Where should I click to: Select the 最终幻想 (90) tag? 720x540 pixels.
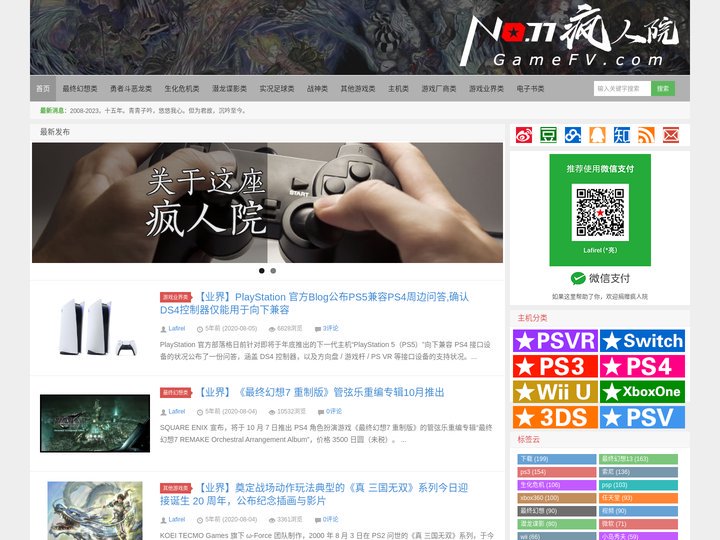pyautogui.click(x=557, y=511)
